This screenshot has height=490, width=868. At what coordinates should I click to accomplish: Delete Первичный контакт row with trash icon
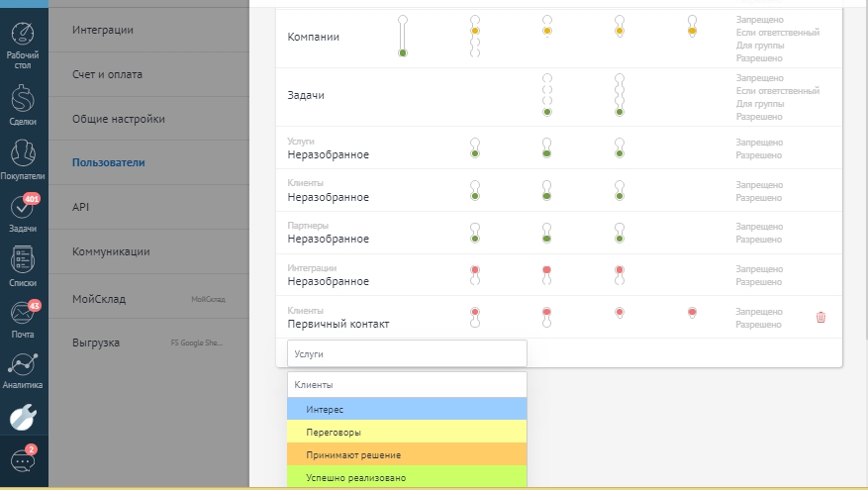[820, 317]
